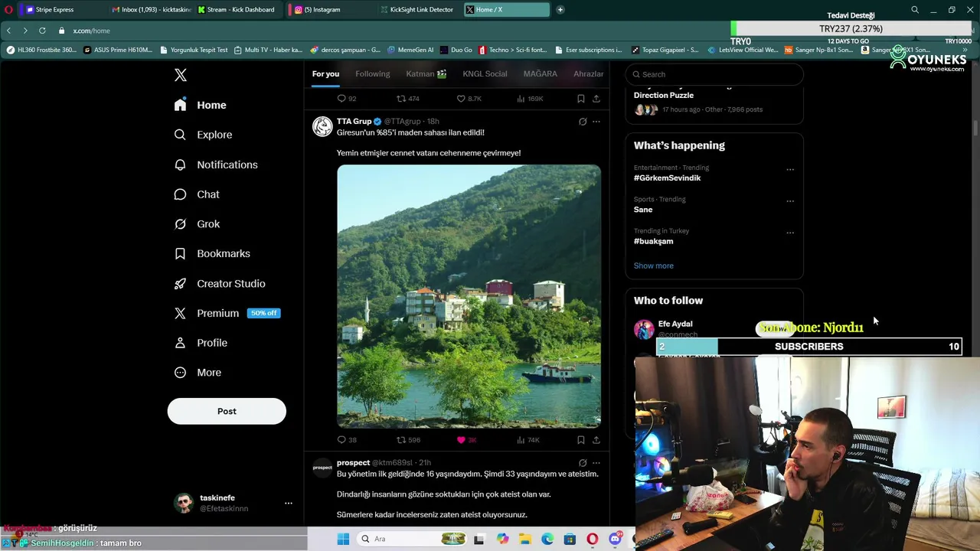The image size is (980, 551).
Task: Open #GörkemSevindik trending topic
Action: point(667,178)
